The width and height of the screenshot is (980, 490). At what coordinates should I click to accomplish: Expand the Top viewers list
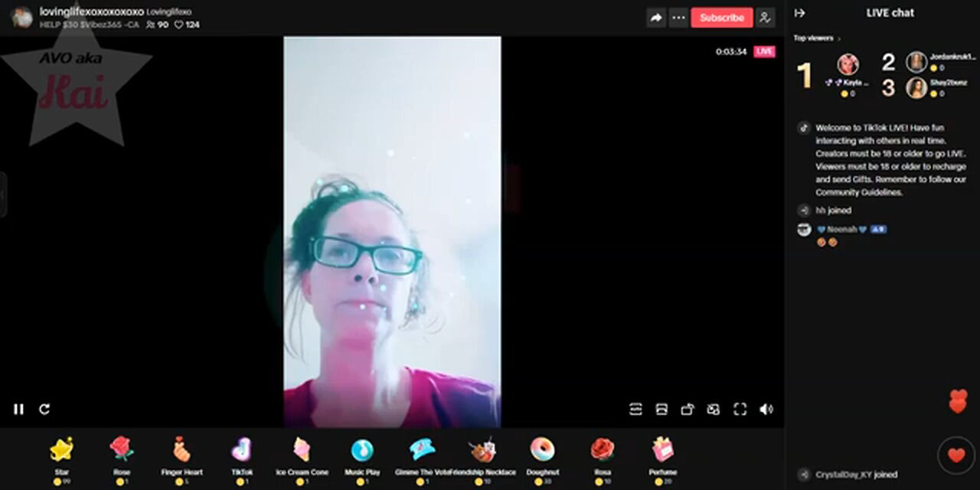pos(817,38)
